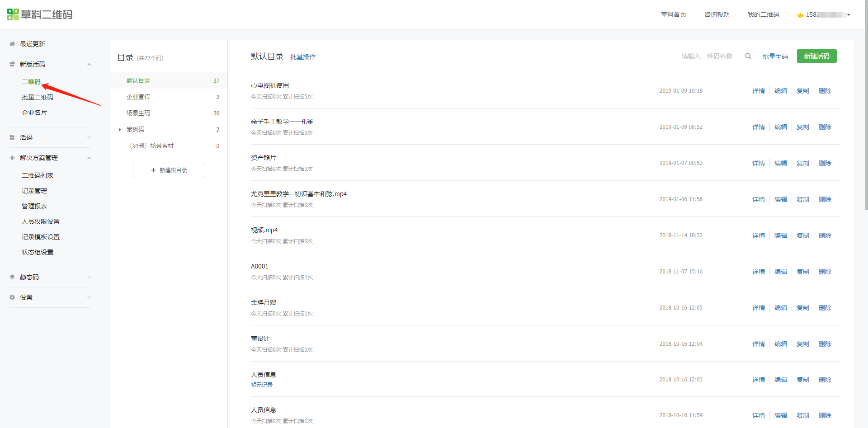This screenshot has width=868, height=428.
Task: Select 批量二维码 in the sidebar
Action: click(38, 97)
